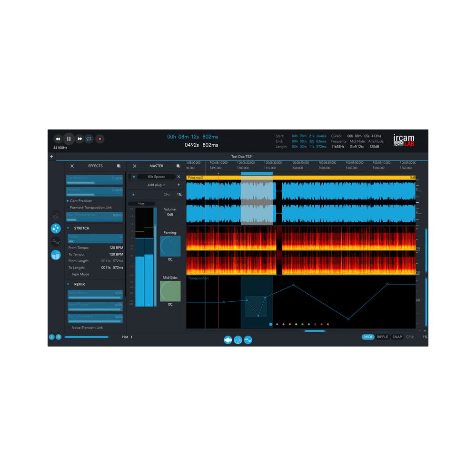Mute the master output
Image resolution: width=476 pixels, height=476 pixels.
[x=141, y=203]
